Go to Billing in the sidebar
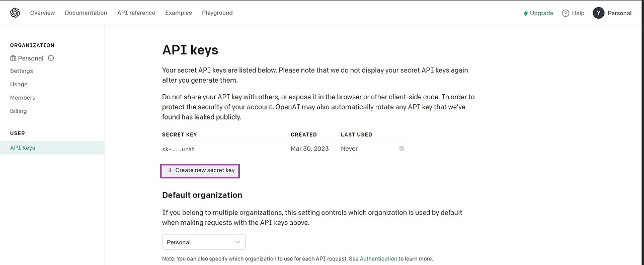 (19, 111)
